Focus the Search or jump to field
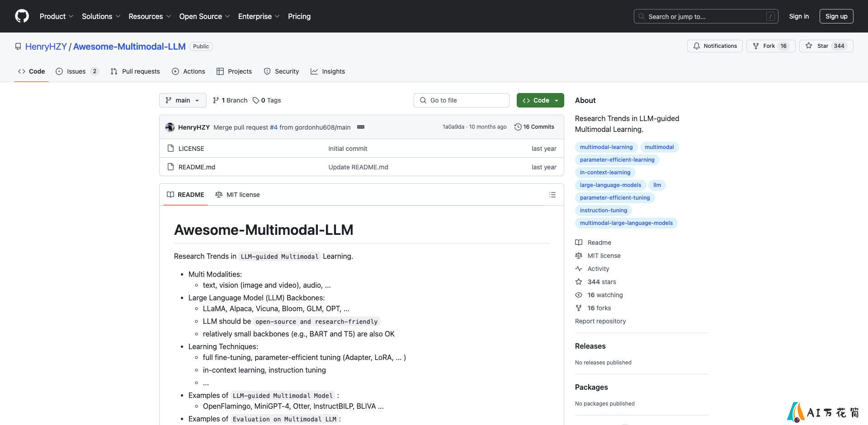 [x=706, y=16]
